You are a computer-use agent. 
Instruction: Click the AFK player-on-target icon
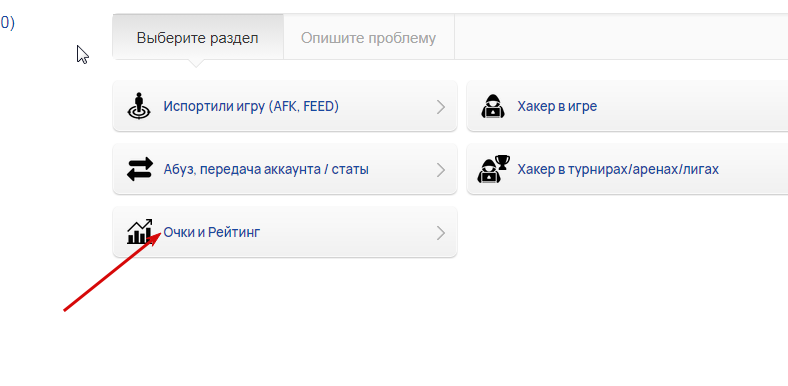[x=138, y=106]
